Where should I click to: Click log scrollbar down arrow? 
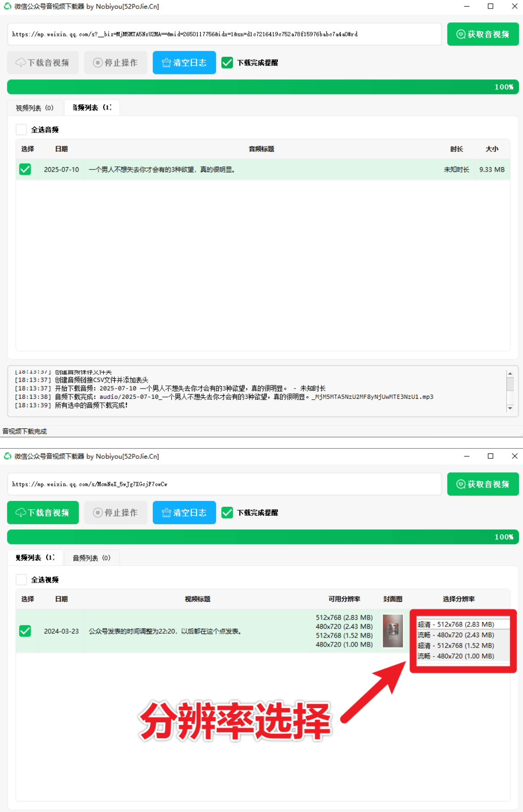click(510, 408)
